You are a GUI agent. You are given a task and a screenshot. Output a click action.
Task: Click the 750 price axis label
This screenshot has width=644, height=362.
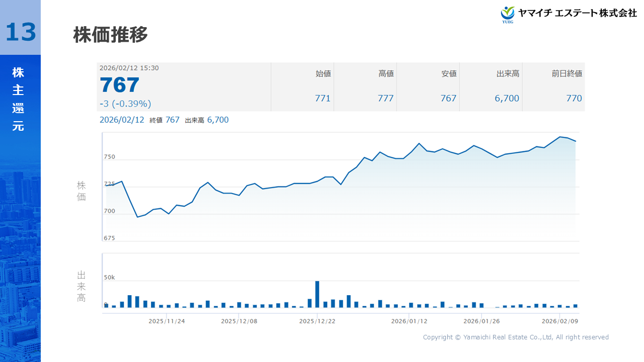pos(109,157)
